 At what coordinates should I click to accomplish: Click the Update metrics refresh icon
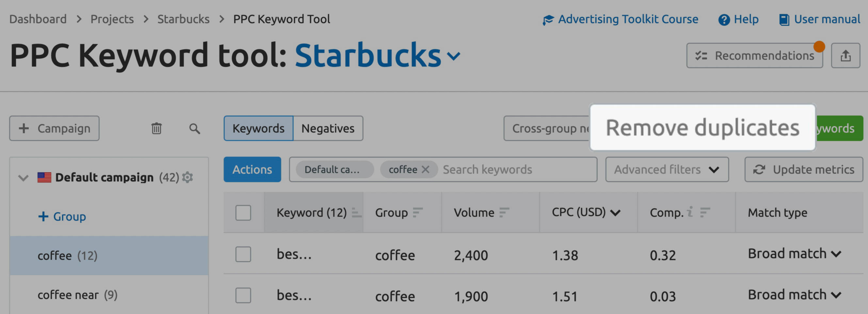[760, 169]
